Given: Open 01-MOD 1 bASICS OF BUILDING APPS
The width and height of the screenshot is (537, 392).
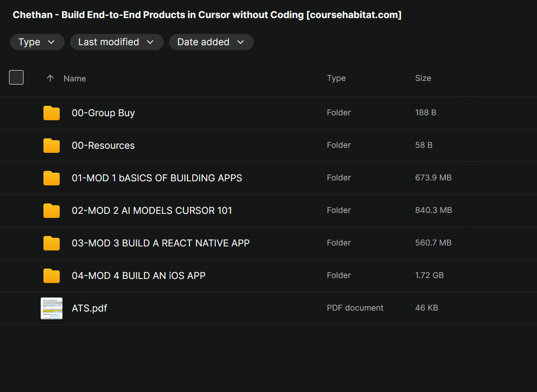Looking at the screenshot, I should pos(157,178).
